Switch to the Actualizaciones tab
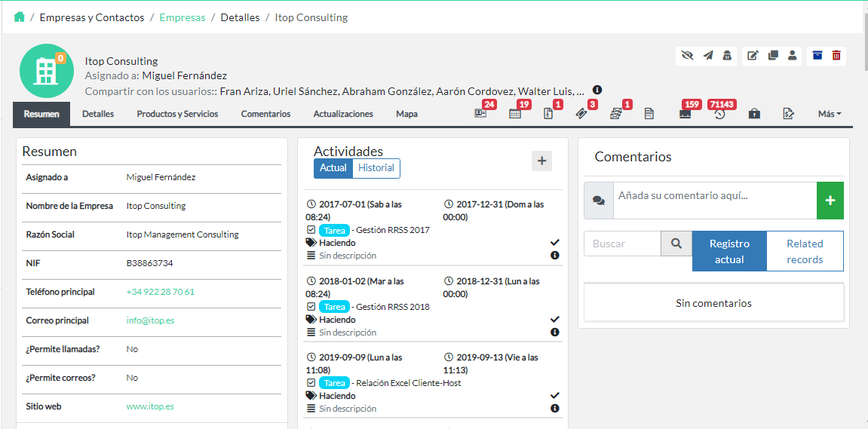868x429 pixels. [343, 115]
